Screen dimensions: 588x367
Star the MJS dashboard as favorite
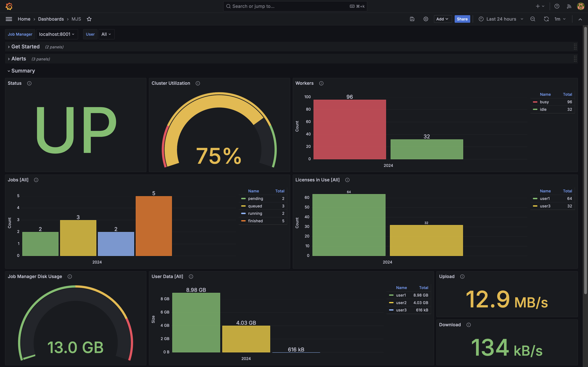pyautogui.click(x=89, y=19)
